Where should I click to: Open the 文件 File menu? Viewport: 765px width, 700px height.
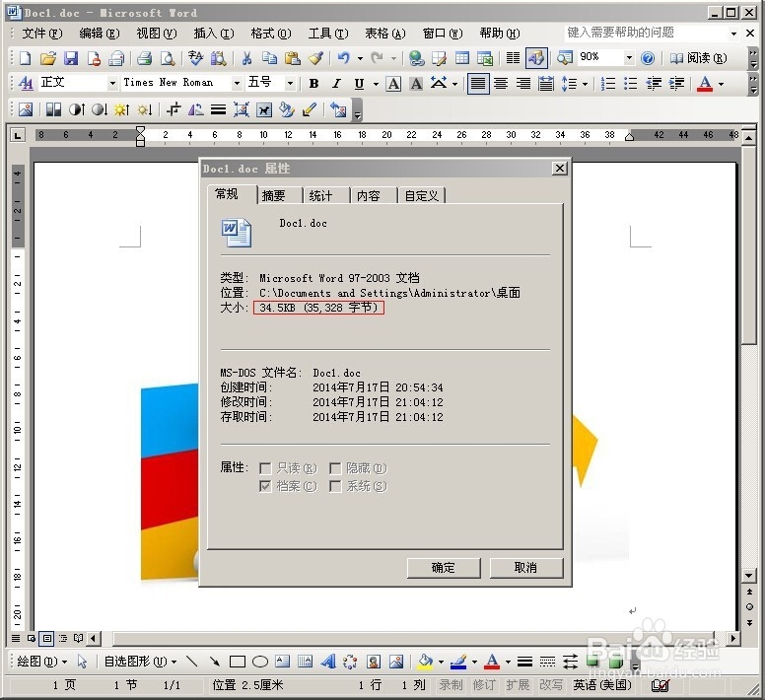42,34
